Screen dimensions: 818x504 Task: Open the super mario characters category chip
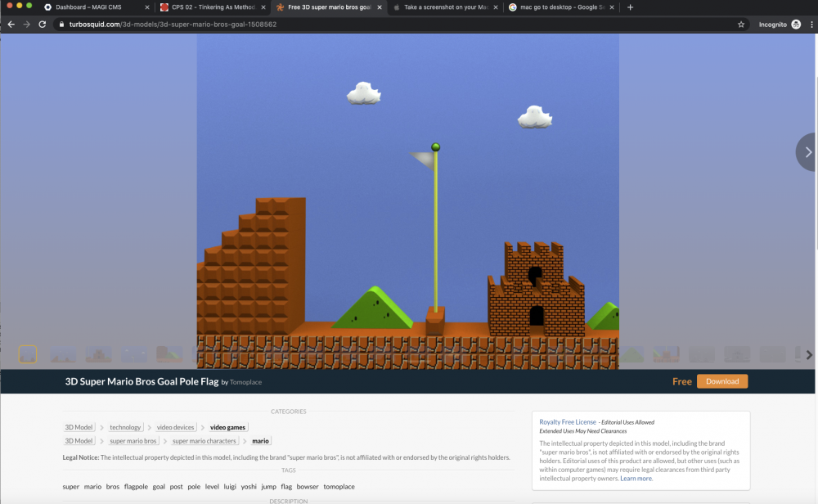204,441
